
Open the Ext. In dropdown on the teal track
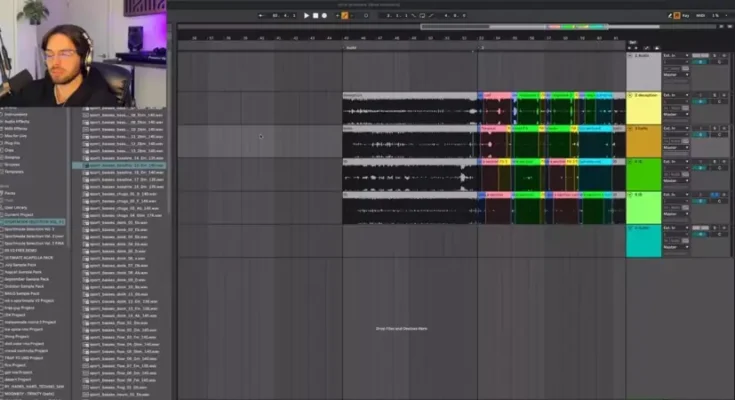tap(671, 228)
